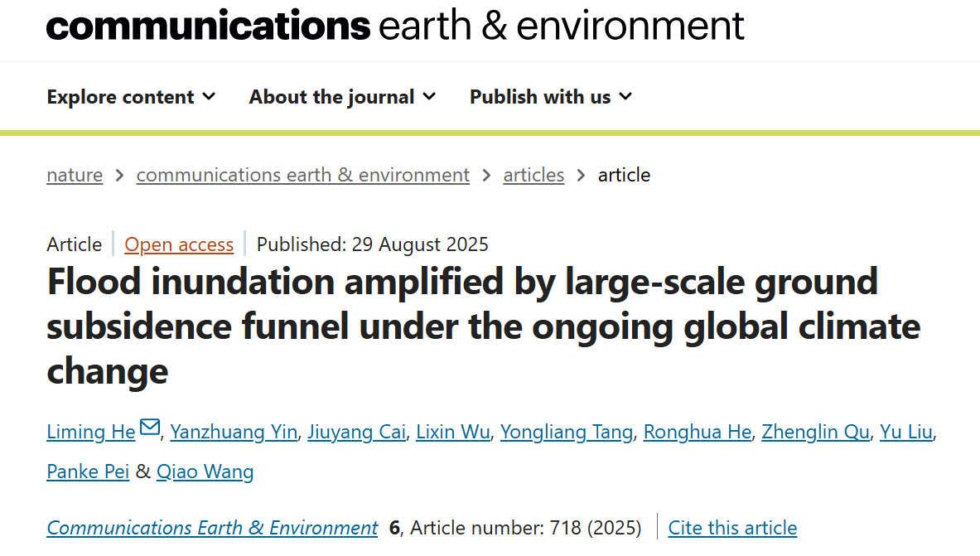The image size is (980, 556).
Task: Show author Zhenglin Qu details
Action: pos(815,432)
